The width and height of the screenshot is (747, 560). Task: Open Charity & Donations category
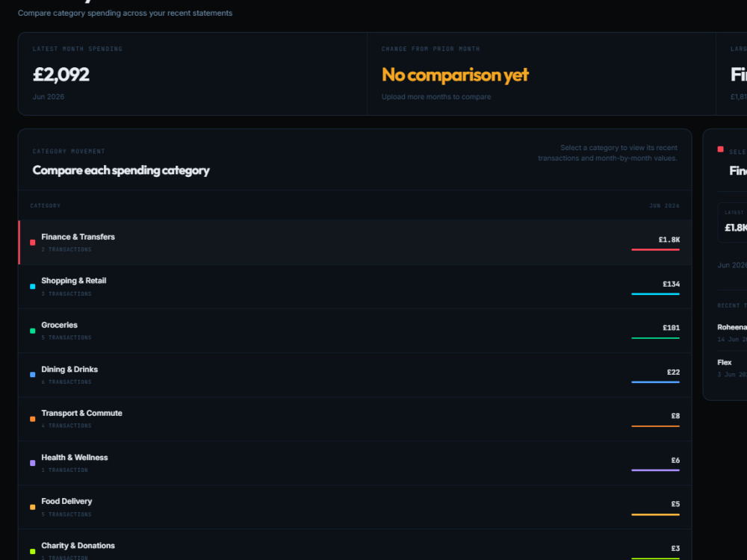pyautogui.click(x=355, y=545)
